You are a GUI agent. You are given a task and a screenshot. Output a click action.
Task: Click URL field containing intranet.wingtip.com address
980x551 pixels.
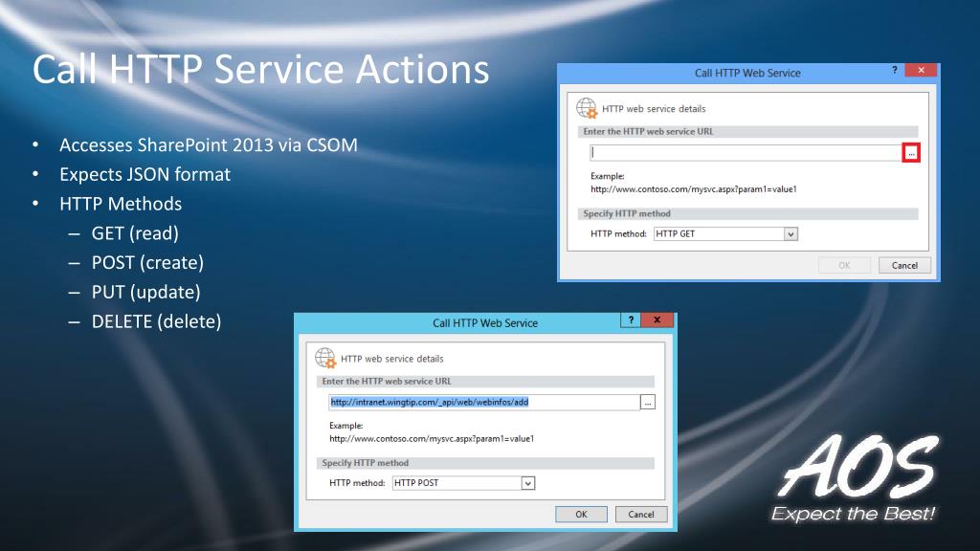(483, 403)
